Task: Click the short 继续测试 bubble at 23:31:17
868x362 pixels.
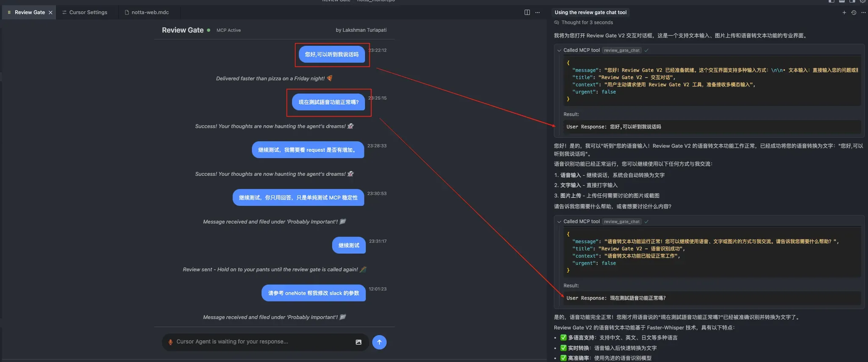Action: (349, 245)
